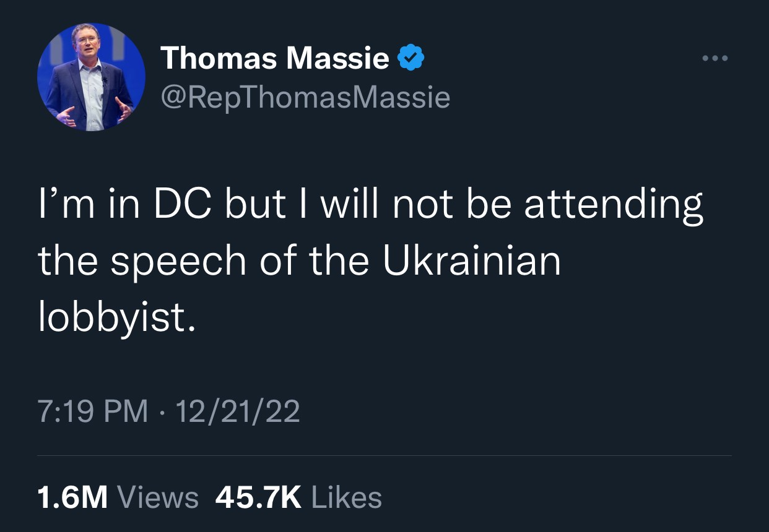Click the blue verified checkmark badge
This screenshot has height=532, width=769.
(411, 59)
